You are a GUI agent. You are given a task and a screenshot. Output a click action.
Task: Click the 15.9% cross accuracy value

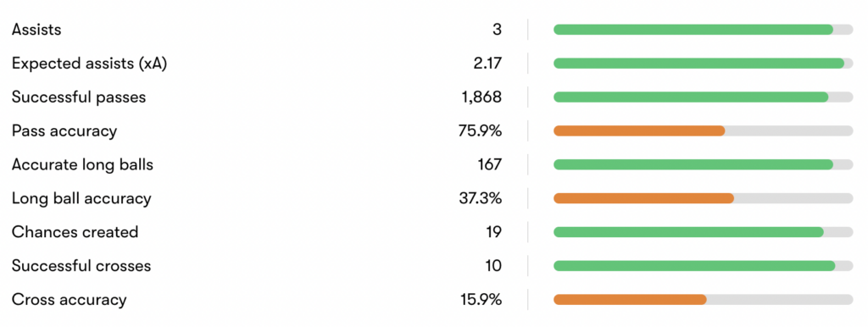[481, 299]
